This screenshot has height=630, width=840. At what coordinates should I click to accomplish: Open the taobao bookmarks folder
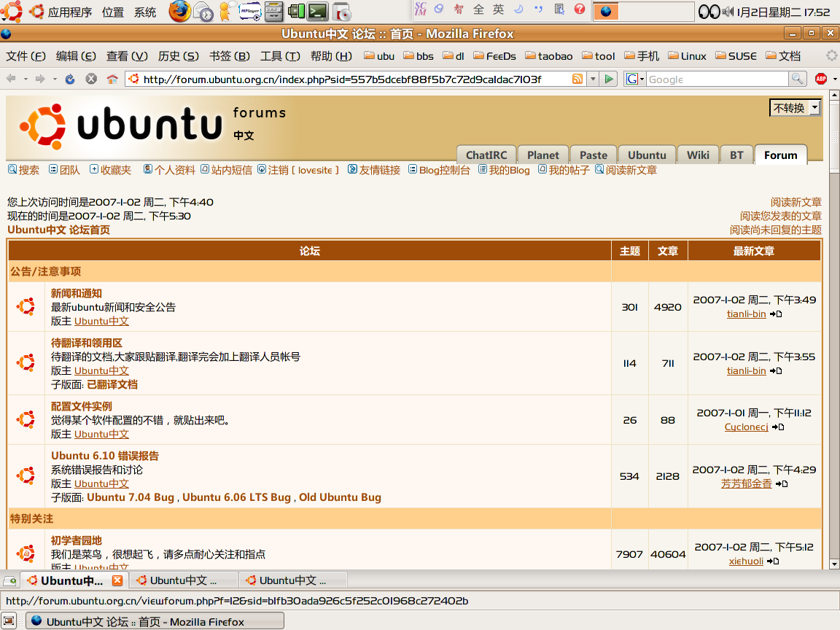point(549,56)
